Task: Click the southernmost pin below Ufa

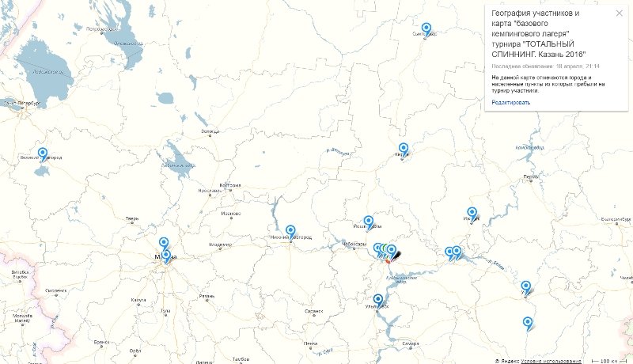Action: coord(528,321)
